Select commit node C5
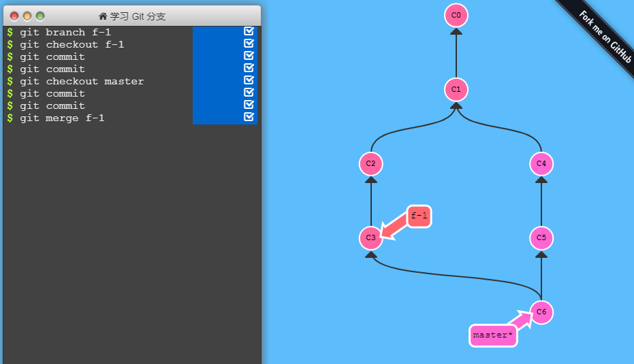This screenshot has height=364, width=634. pos(541,238)
